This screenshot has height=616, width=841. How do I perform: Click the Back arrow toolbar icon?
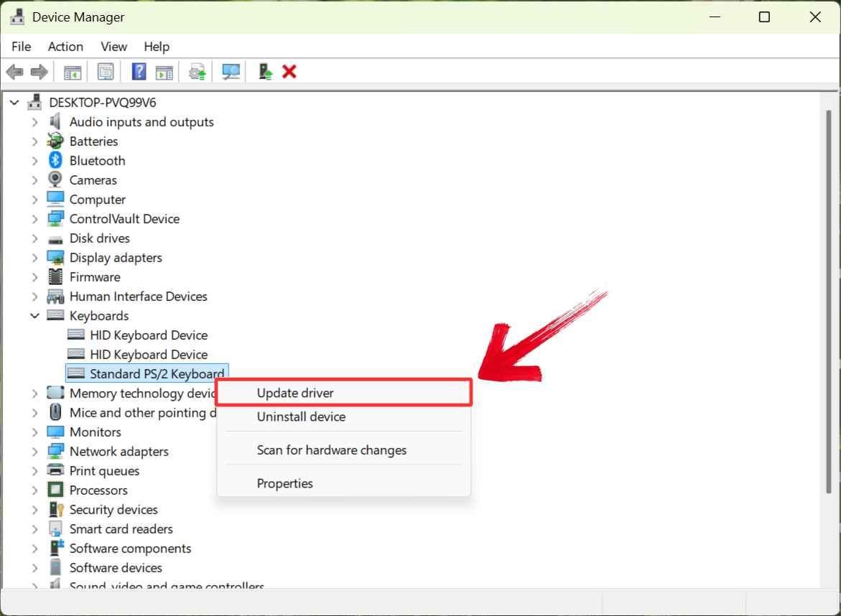(x=14, y=71)
